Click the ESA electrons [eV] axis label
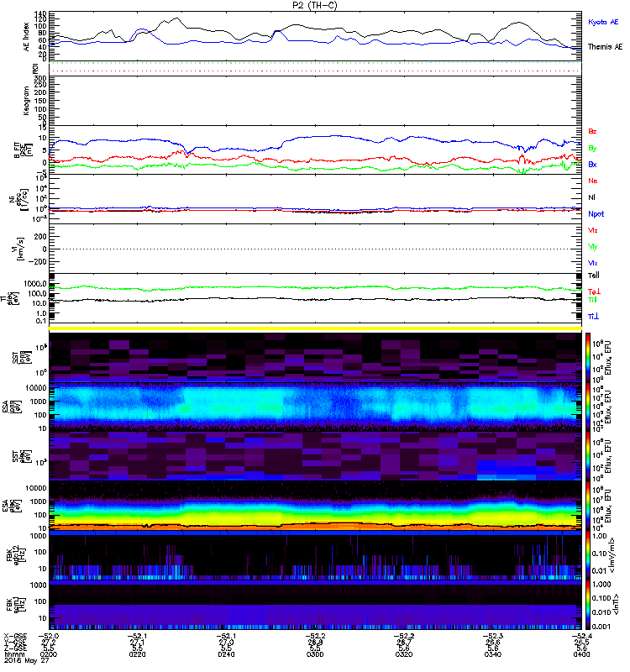The image size is (630, 672). click(x=10, y=507)
